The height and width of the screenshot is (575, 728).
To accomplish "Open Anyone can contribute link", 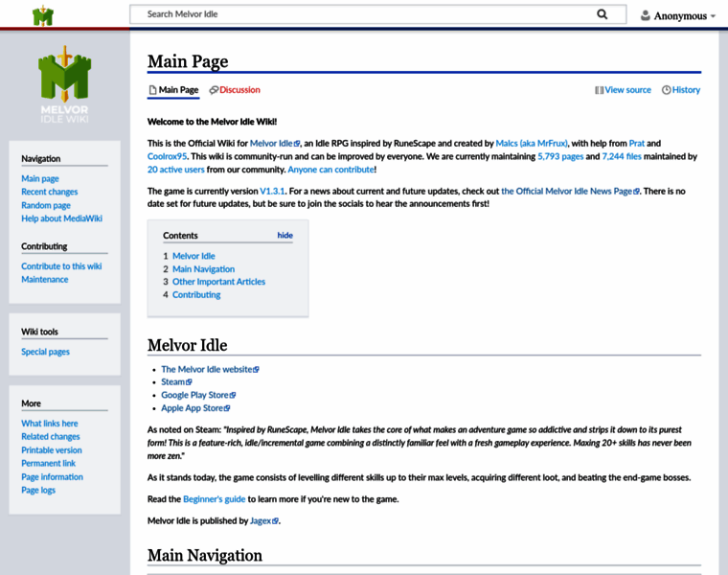I will point(331,170).
